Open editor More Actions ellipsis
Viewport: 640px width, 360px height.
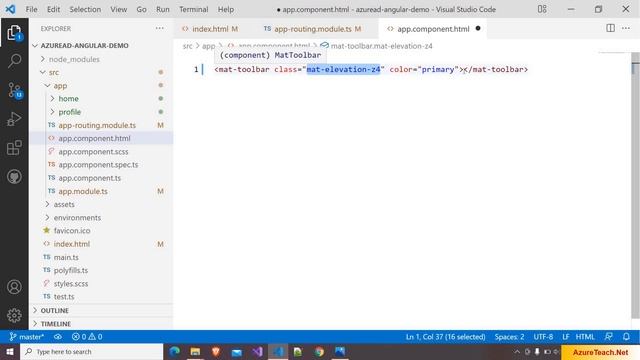[626, 28]
